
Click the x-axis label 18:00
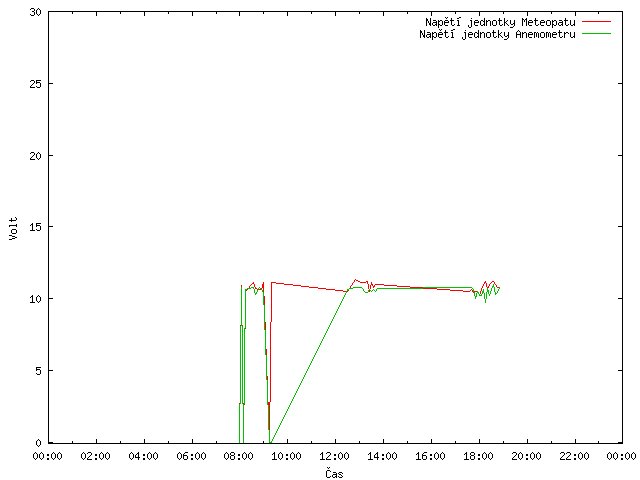click(x=478, y=456)
